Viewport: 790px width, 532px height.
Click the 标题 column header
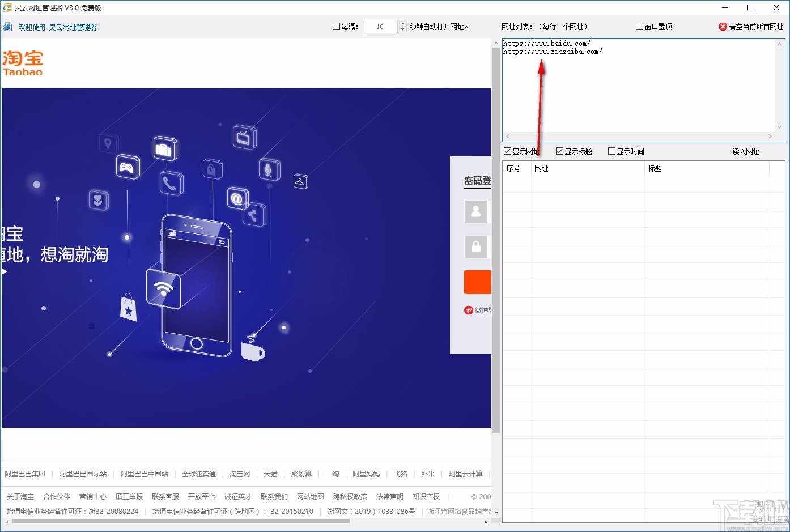coord(707,168)
